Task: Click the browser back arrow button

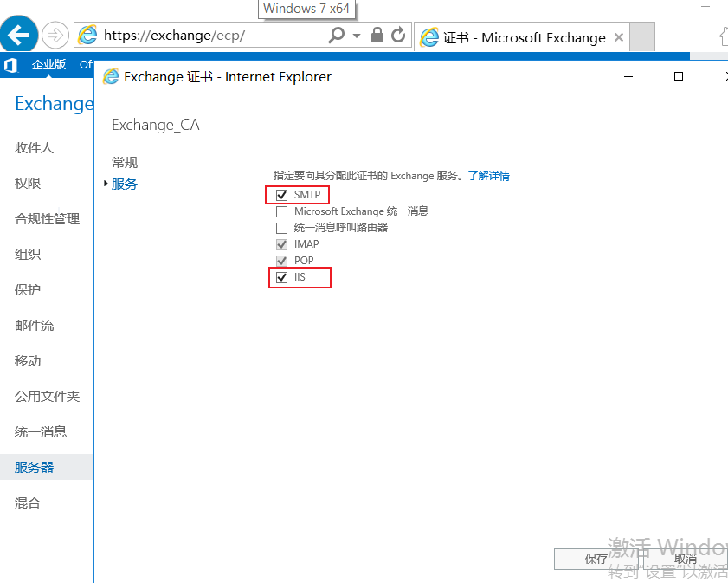Action: (18, 35)
